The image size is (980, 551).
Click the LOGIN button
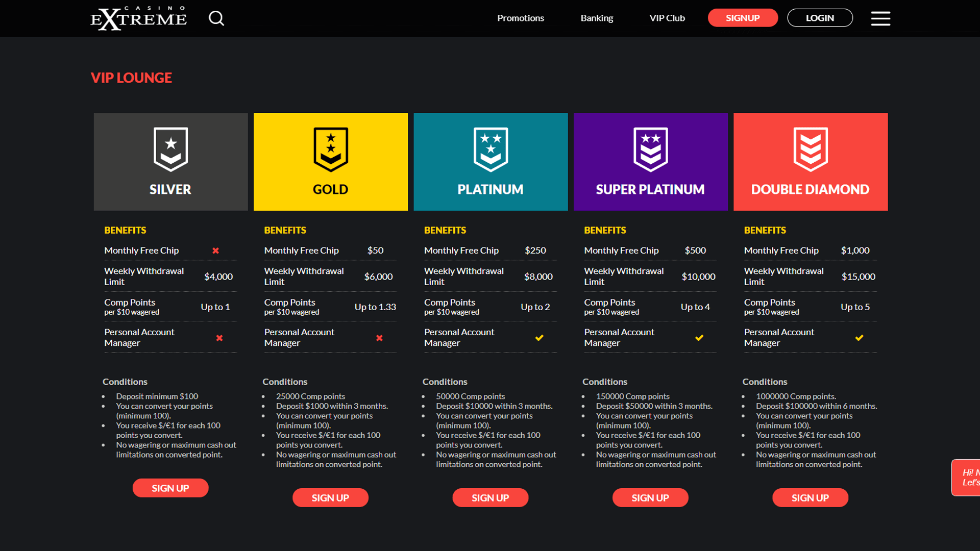[x=820, y=18]
